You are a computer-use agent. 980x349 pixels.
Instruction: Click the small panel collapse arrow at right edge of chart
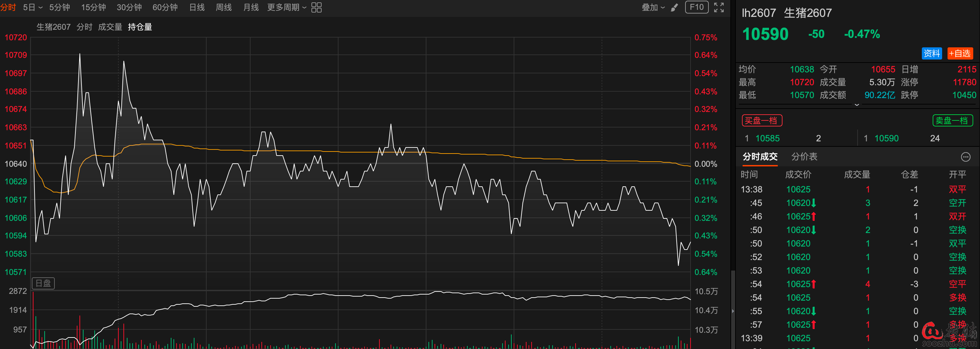coord(733,311)
